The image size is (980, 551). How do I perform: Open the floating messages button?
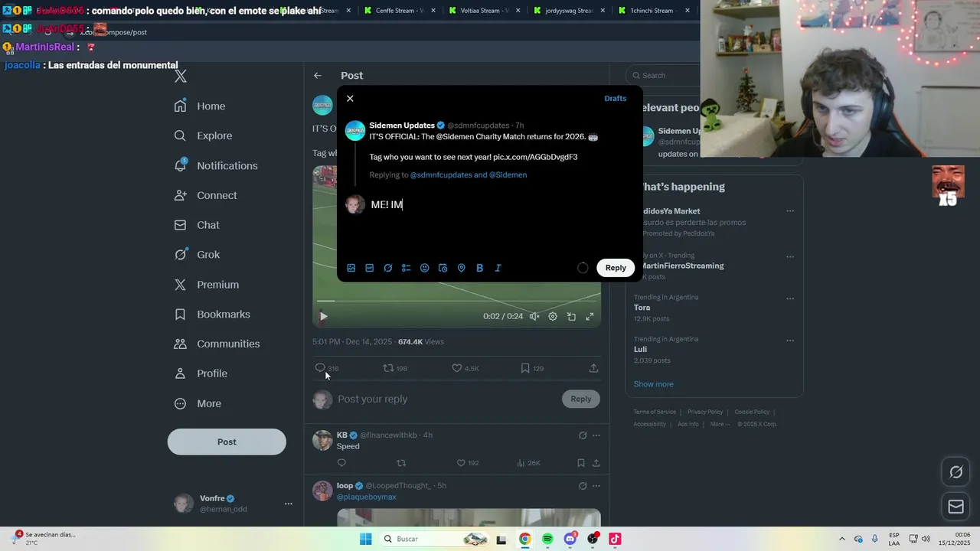coord(956,507)
